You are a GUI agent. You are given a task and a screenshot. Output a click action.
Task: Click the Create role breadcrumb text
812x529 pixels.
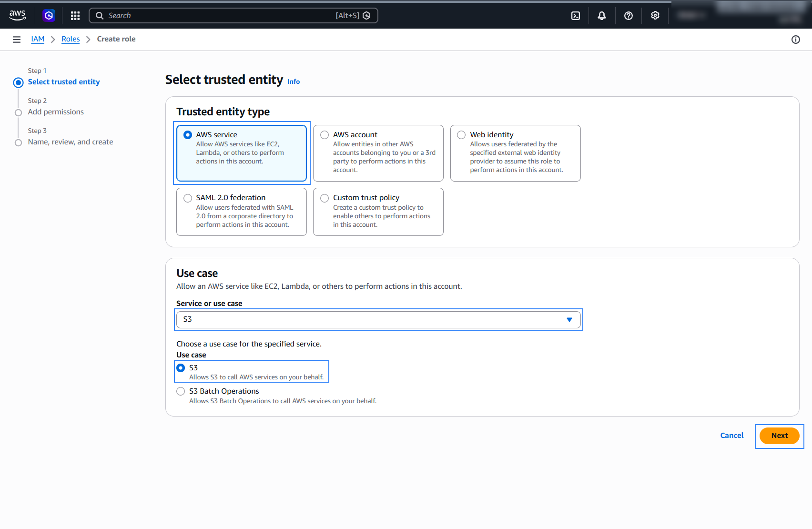116,39
